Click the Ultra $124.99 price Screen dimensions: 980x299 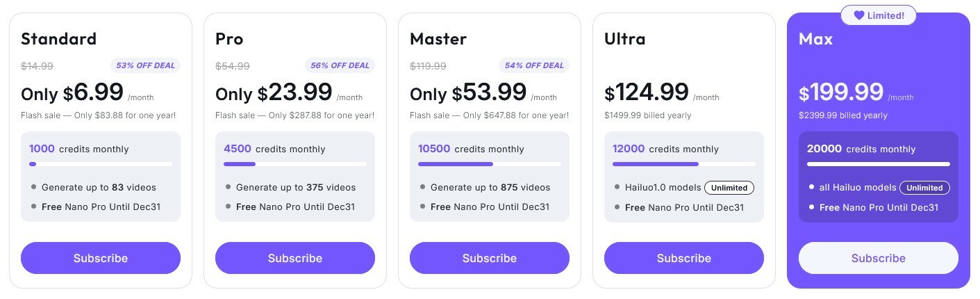(647, 92)
